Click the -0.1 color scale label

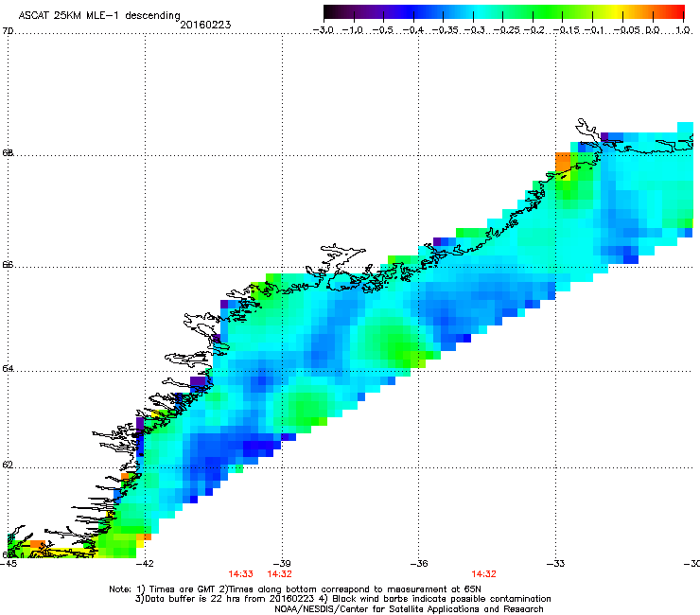click(594, 30)
